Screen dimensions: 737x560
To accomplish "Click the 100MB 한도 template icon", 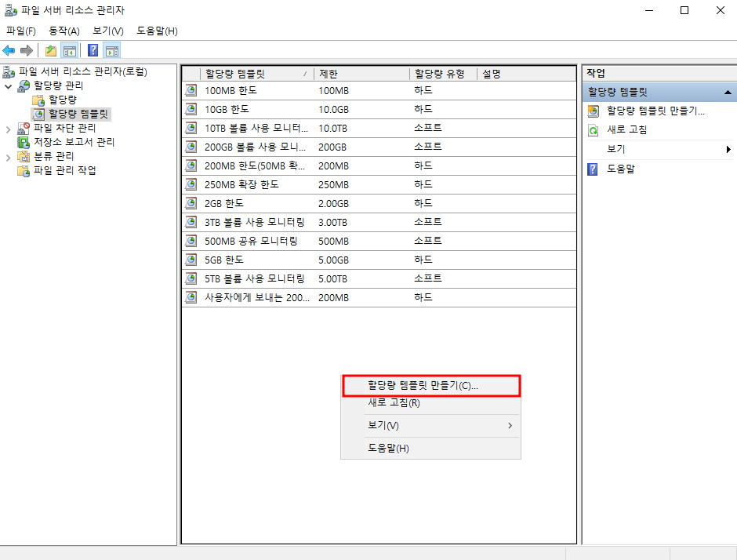I will [x=191, y=90].
